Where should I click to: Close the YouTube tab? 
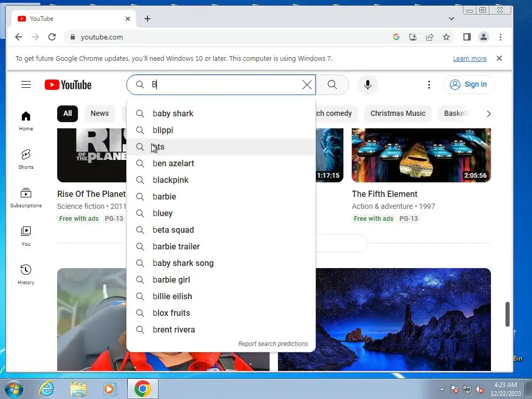(128, 19)
